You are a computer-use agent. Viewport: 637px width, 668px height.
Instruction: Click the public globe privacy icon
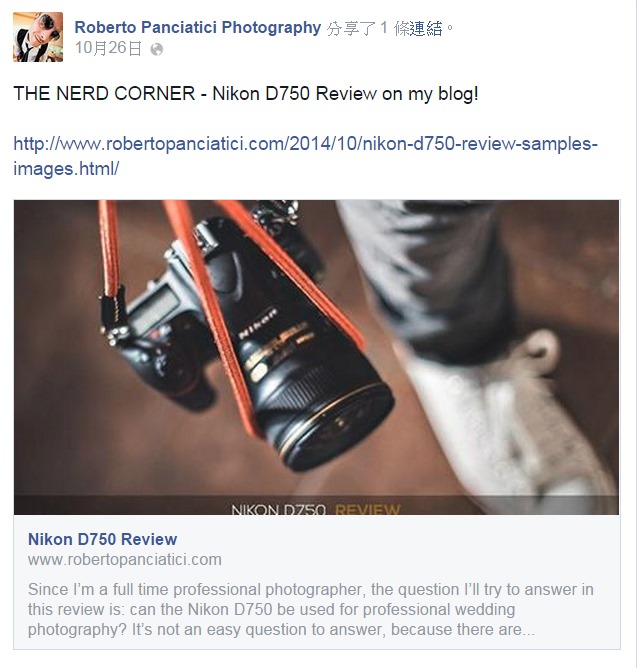(x=157, y=49)
